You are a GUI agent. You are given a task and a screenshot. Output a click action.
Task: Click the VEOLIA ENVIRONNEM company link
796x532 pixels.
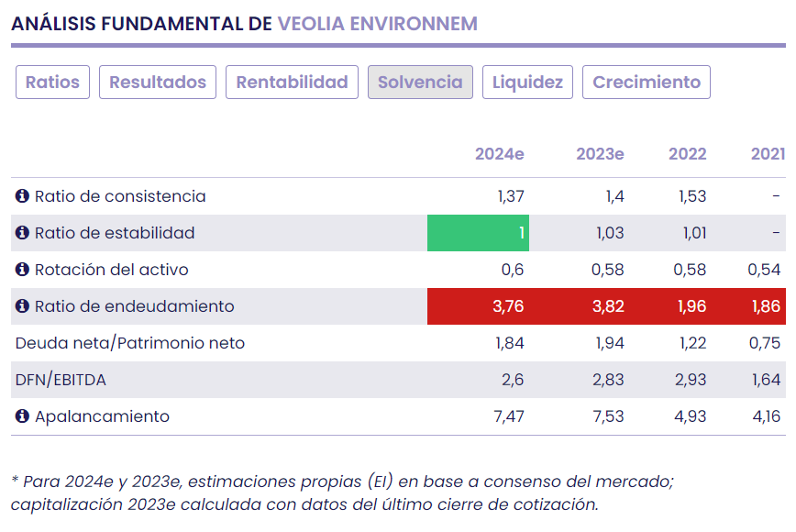[377, 24]
